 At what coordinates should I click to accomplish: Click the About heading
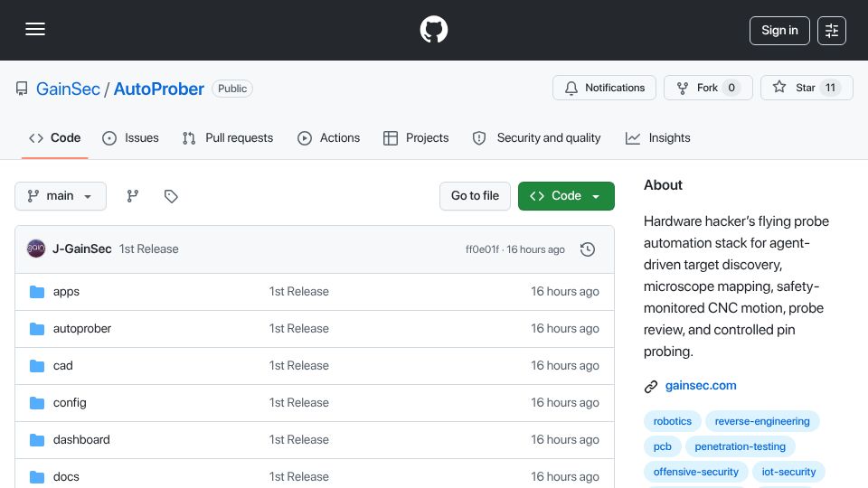(663, 184)
